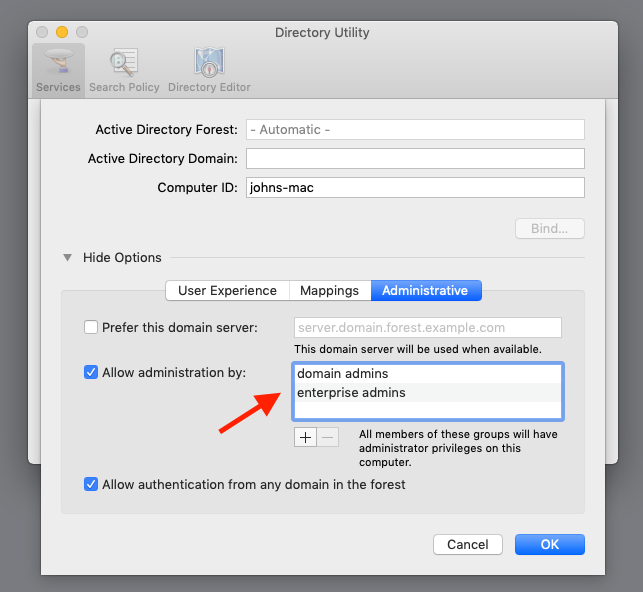
Task: Switch to the User Experience tab
Action: [228, 290]
